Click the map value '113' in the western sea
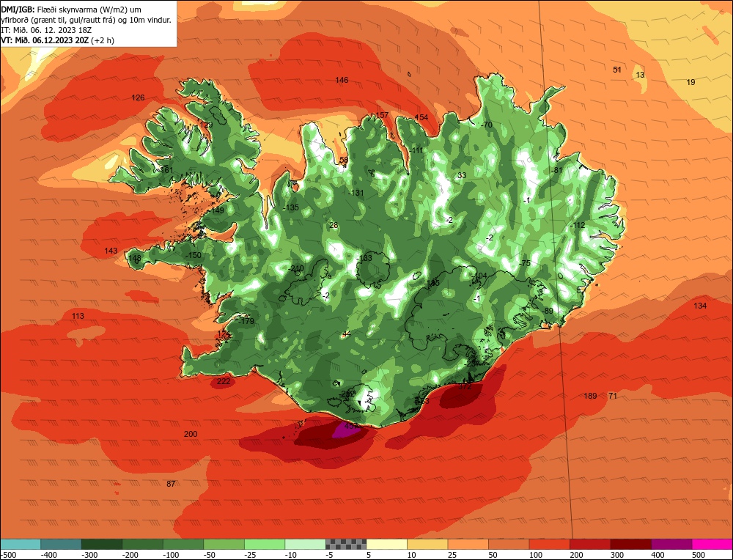The height and width of the screenshot is (560, 733). tap(78, 316)
